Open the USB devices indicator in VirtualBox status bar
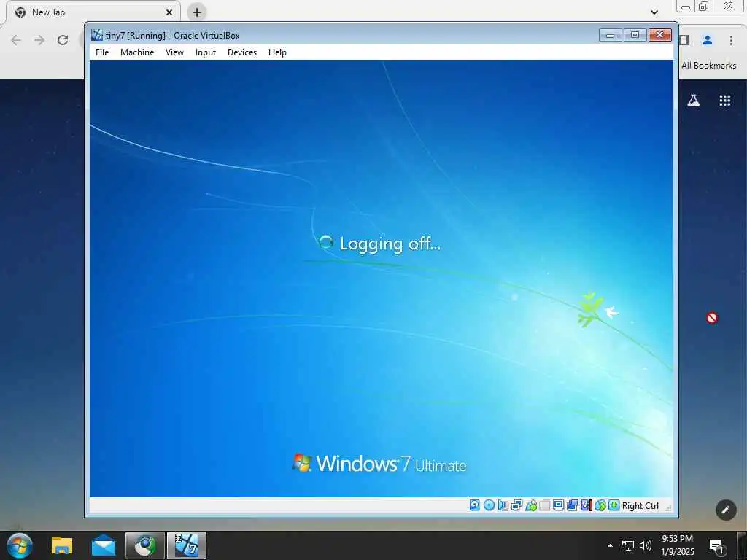 pyautogui.click(x=531, y=505)
